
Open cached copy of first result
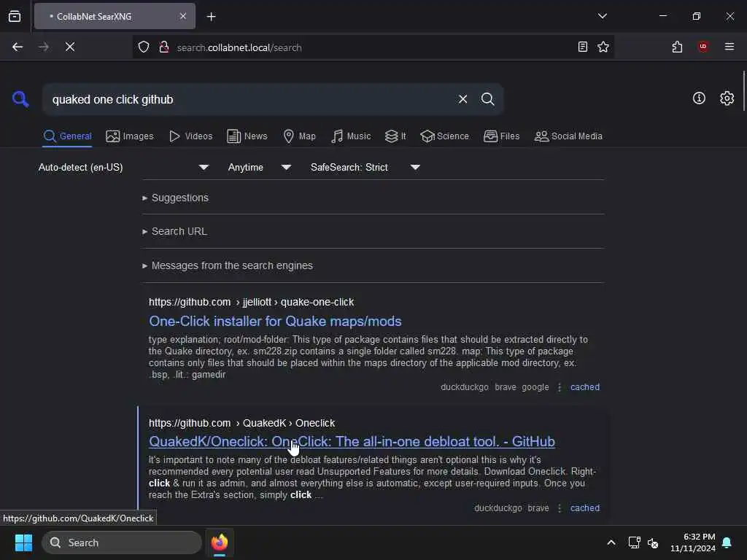584,387
